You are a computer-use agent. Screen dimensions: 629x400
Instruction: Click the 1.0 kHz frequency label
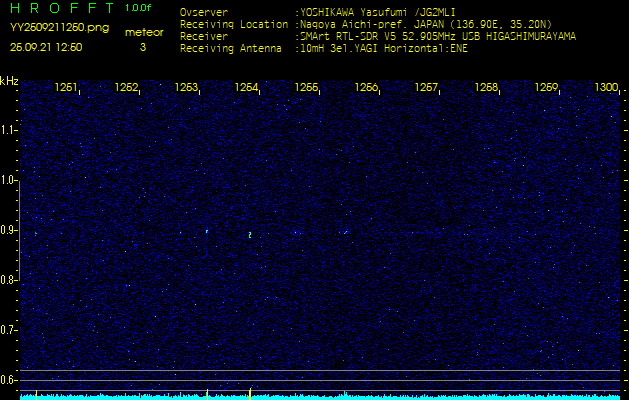click(9, 180)
